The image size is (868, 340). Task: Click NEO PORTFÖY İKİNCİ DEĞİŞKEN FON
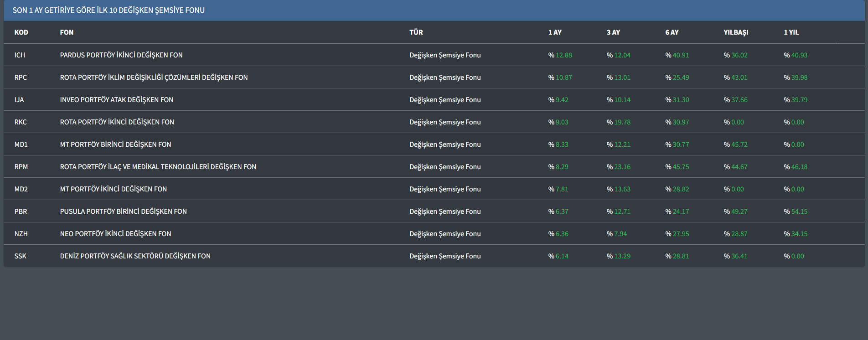point(115,234)
